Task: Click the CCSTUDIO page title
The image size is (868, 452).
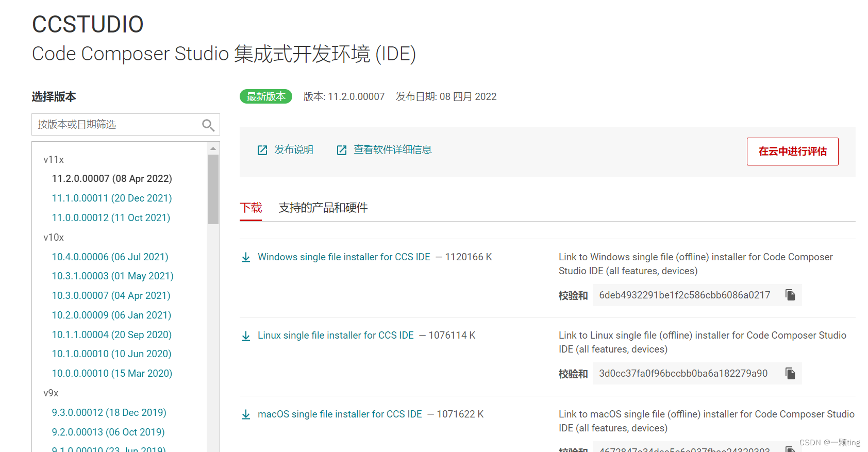Action: (88, 24)
